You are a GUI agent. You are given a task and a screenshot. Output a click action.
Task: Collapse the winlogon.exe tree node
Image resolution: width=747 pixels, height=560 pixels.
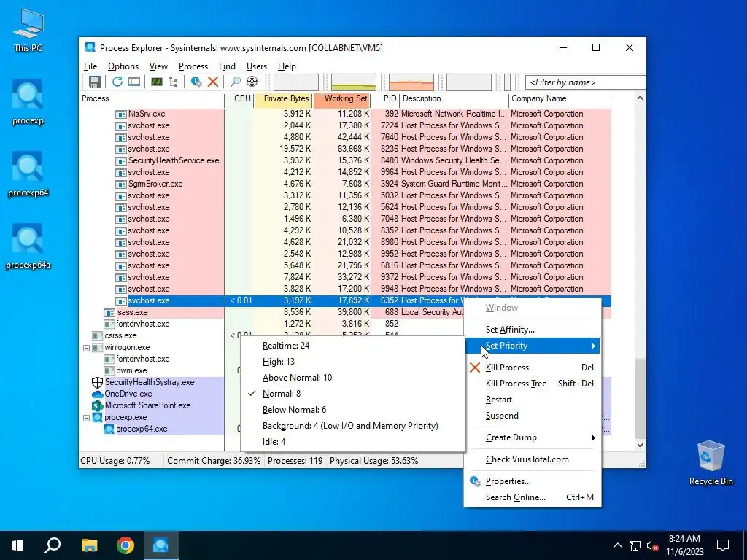(86, 348)
